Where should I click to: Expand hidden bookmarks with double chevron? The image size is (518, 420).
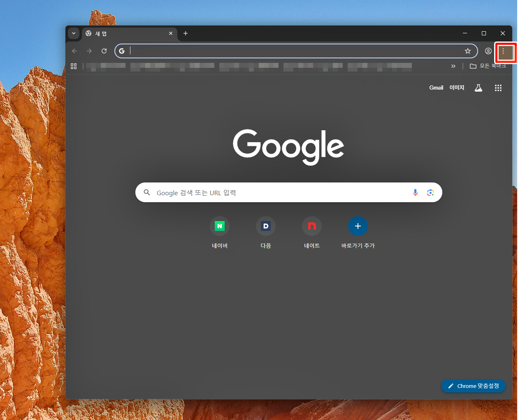(453, 66)
